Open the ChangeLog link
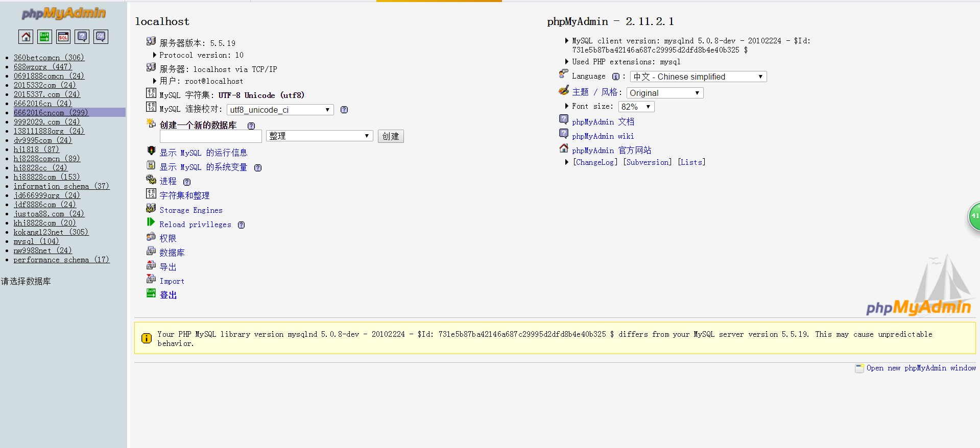This screenshot has width=980, height=448. click(x=595, y=162)
